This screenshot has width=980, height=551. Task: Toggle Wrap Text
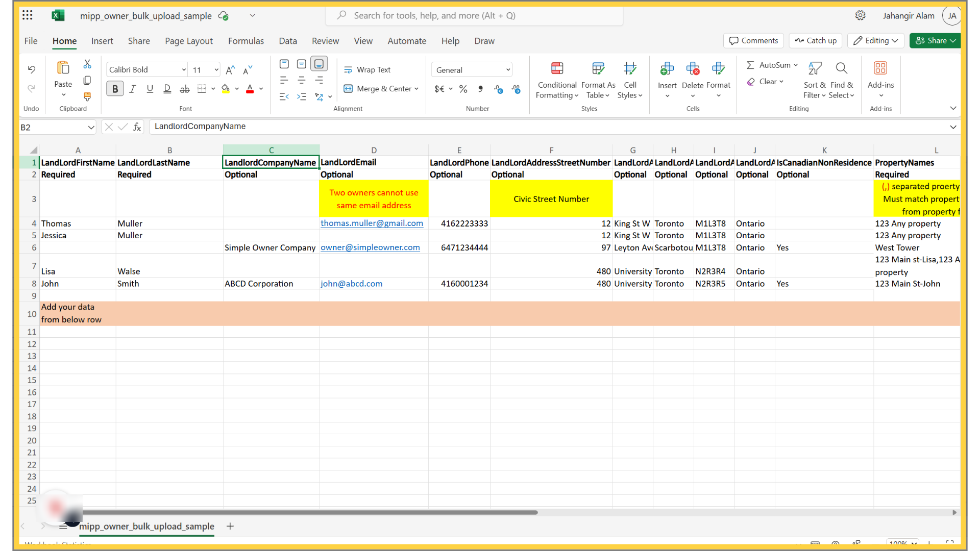(x=367, y=70)
